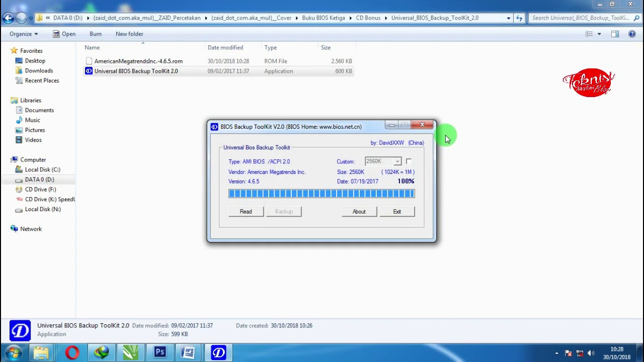This screenshot has height=362, width=644.
Task: Open the Documents library
Action: click(39, 110)
